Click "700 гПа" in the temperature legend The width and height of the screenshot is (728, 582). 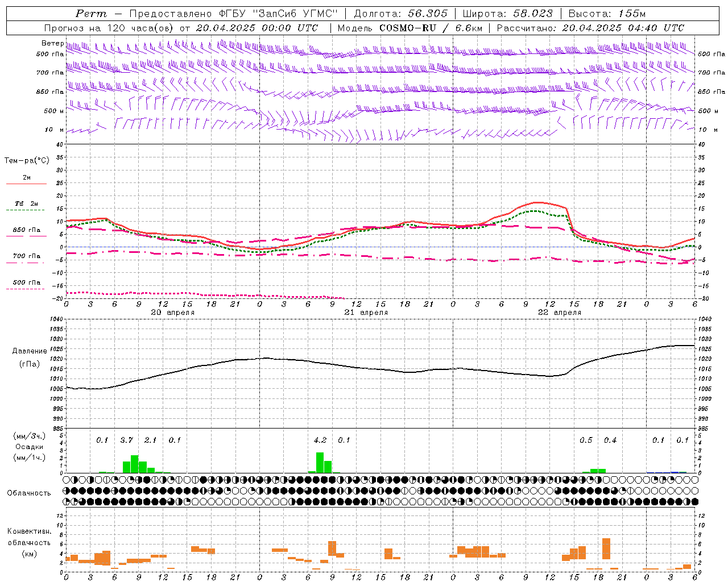pyautogui.click(x=26, y=256)
